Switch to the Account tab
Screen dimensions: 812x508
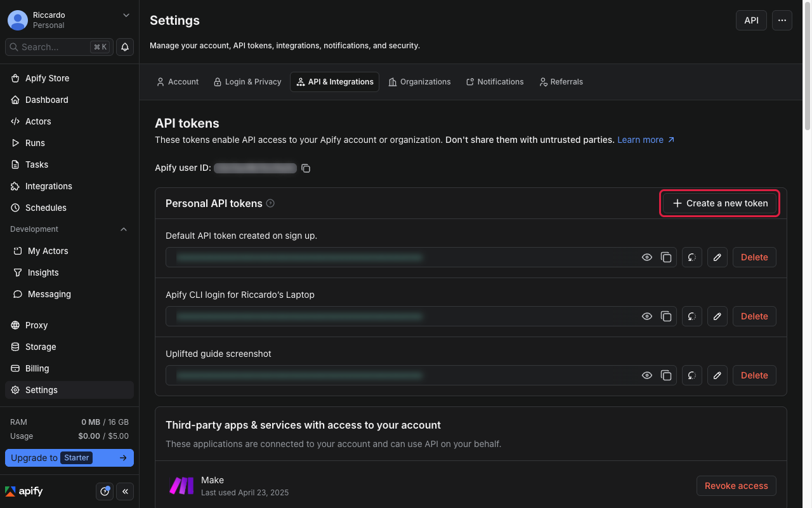click(x=178, y=82)
